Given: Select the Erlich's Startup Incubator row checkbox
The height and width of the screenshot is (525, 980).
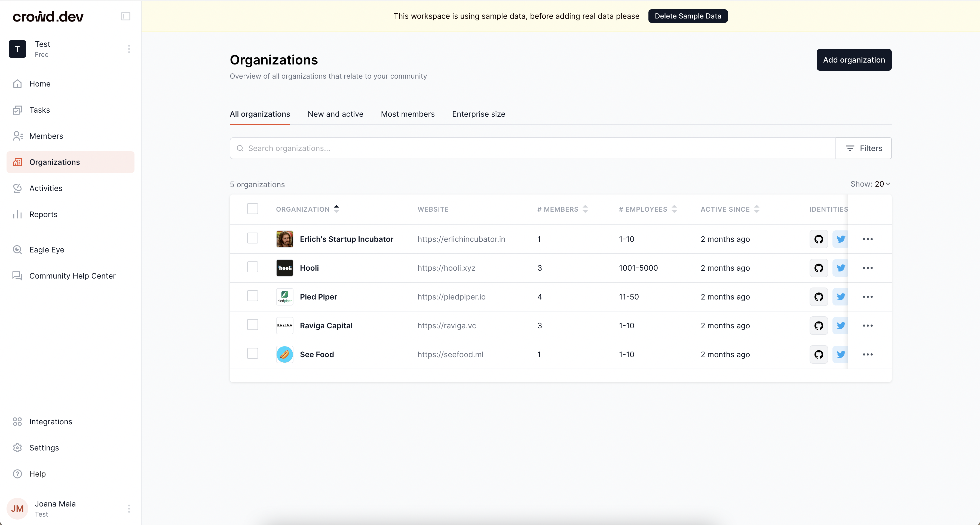Looking at the screenshot, I should pos(253,238).
